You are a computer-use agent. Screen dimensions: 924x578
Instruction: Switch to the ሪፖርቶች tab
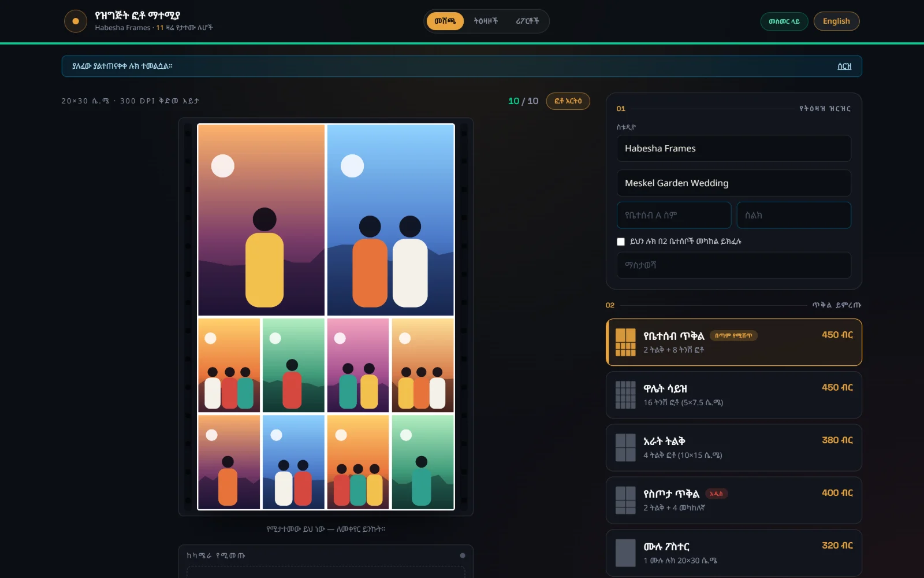tap(527, 21)
